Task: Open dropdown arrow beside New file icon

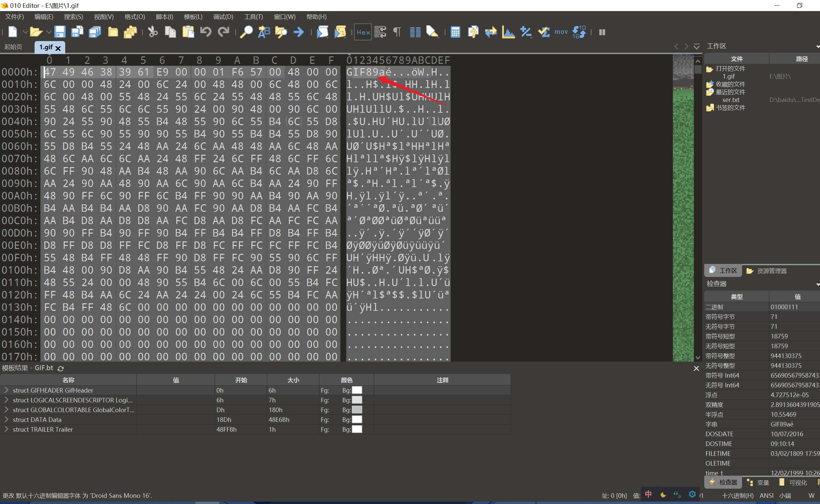Action: click(25, 32)
